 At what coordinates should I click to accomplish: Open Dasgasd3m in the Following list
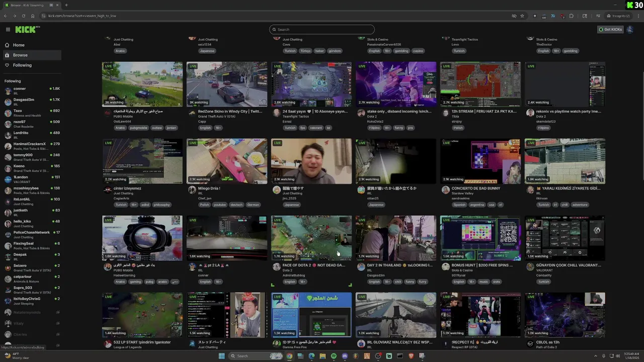[x=31, y=102]
